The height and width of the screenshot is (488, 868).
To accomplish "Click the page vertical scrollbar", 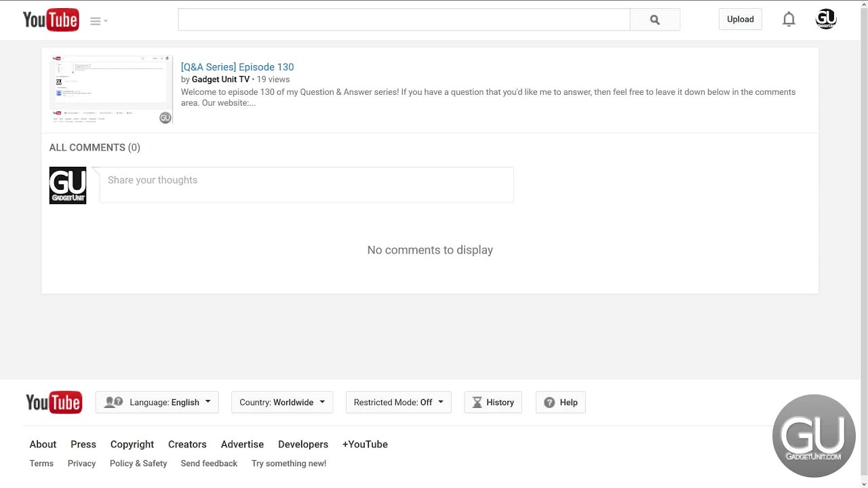I will (x=864, y=244).
